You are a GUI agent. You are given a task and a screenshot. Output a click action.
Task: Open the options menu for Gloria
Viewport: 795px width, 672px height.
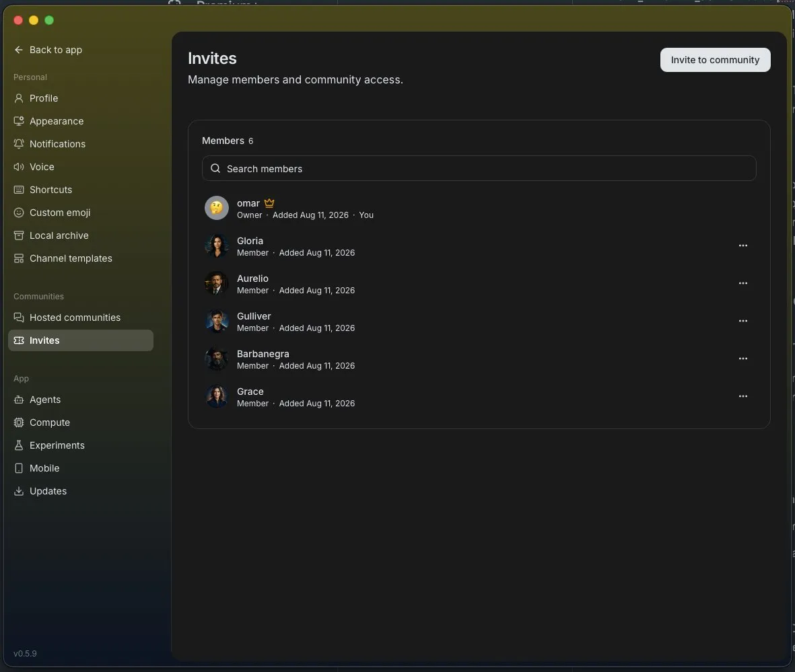coord(742,246)
